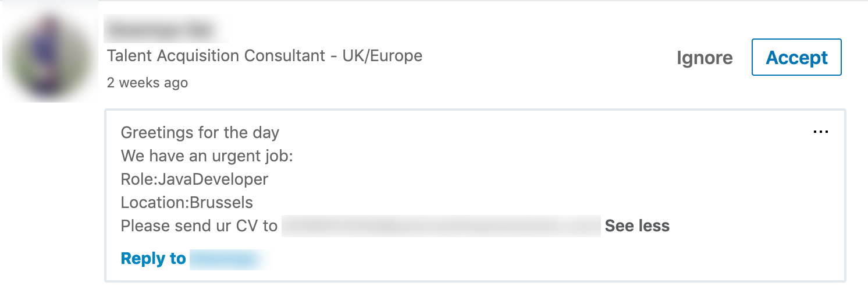Collapse the message with See less
Image resolution: width=868 pixels, height=296 pixels.
[637, 225]
